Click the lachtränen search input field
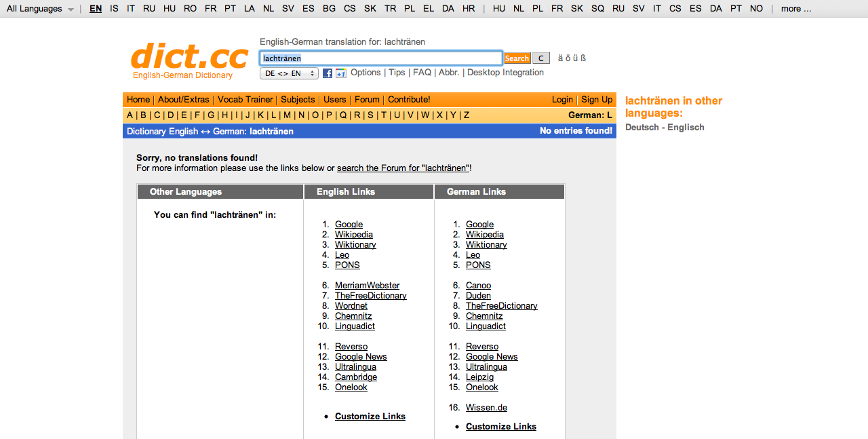 tap(381, 58)
